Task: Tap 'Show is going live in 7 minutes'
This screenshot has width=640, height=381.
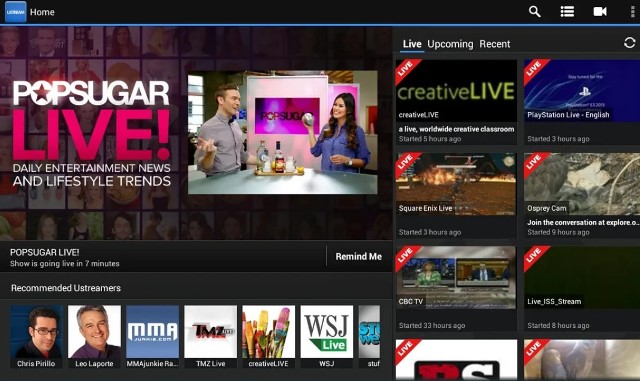Action: [x=64, y=264]
